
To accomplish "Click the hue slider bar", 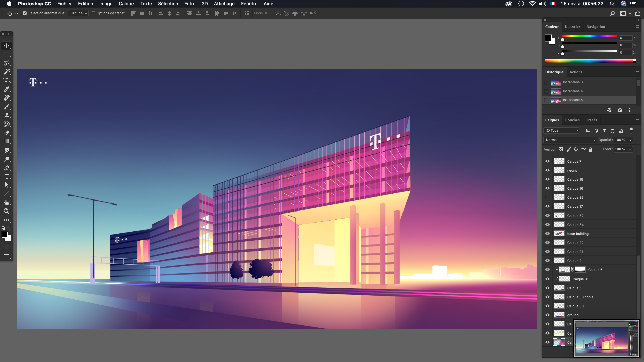I will click(589, 36).
